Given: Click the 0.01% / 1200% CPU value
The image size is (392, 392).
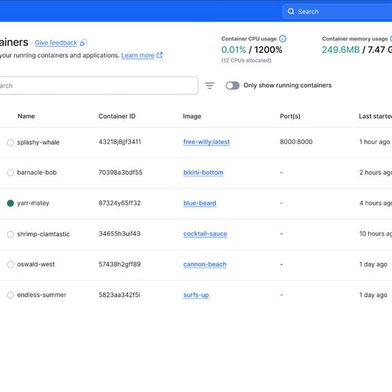Looking at the screenshot, I should click(252, 50).
